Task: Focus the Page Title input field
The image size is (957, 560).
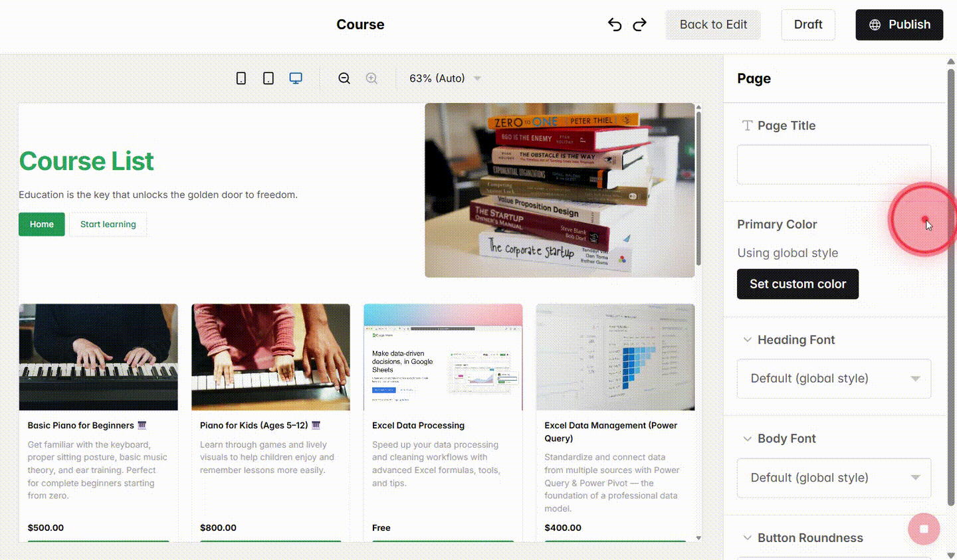Action: click(834, 165)
